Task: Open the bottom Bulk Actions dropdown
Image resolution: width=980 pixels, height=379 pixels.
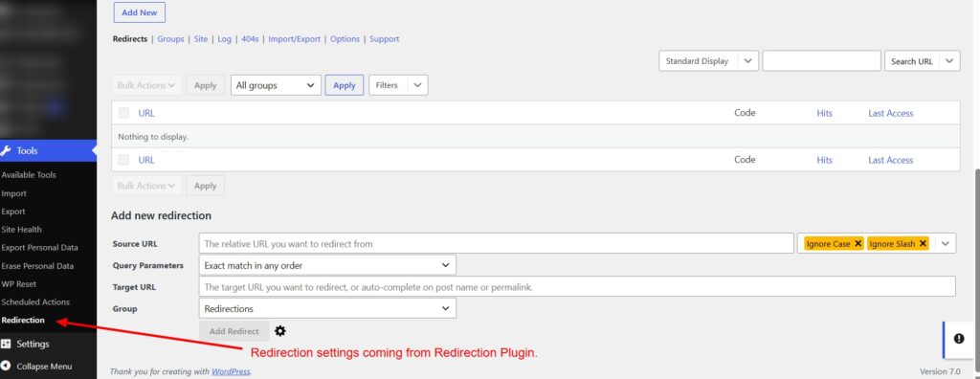Action: tap(146, 186)
